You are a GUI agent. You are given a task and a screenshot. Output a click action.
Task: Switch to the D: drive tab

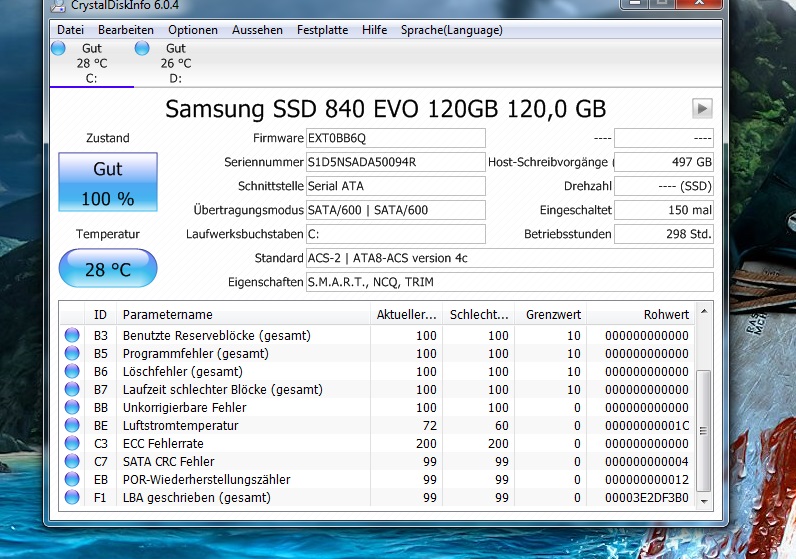tap(176, 63)
